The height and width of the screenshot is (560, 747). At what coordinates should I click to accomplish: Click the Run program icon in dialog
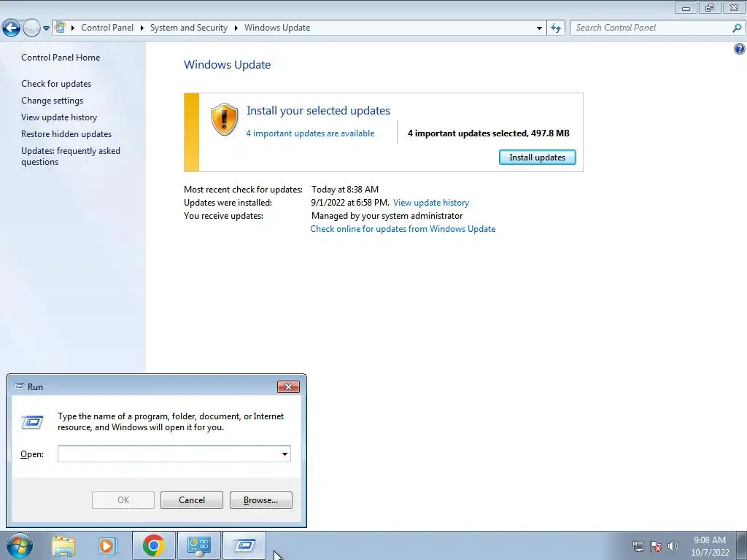click(x=32, y=422)
